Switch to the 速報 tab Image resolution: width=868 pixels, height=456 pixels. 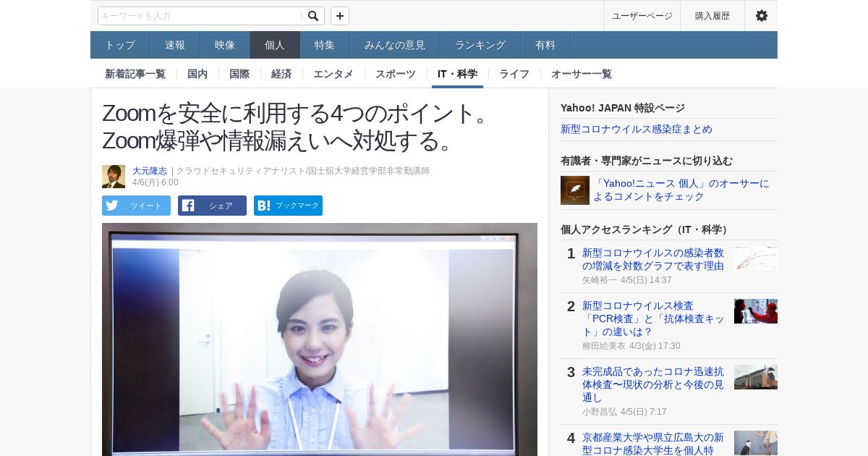point(175,45)
